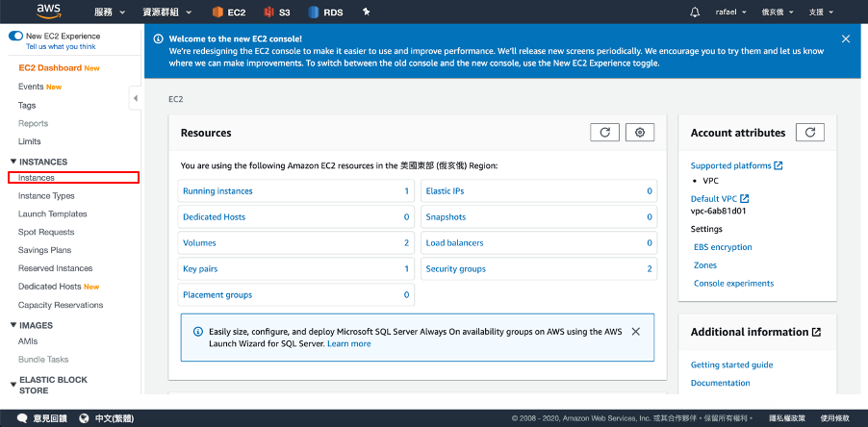
Task: Open Default VPC link
Action: [720, 198]
